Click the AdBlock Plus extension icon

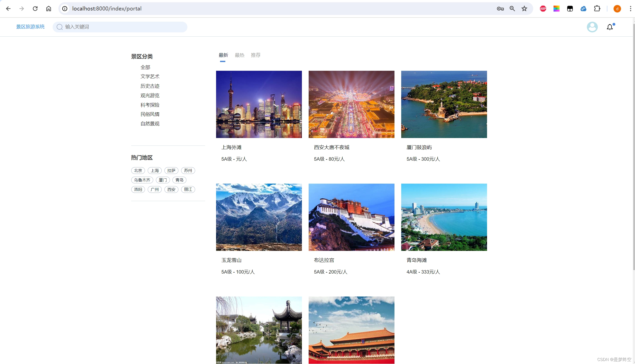pos(543,8)
